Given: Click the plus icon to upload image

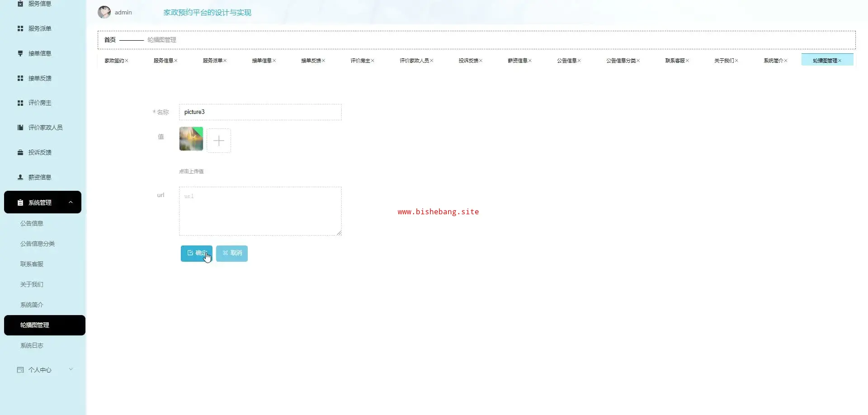Looking at the screenshot, I should [x=219, y=141].
